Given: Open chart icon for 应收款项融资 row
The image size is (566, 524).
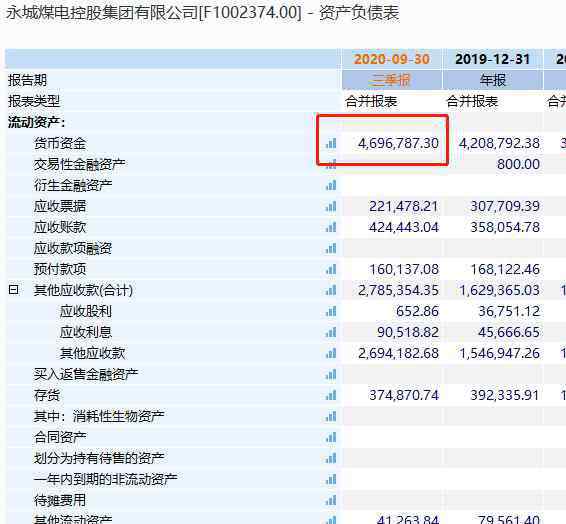Looking at the screenshot, I should (x=331, y=248).
